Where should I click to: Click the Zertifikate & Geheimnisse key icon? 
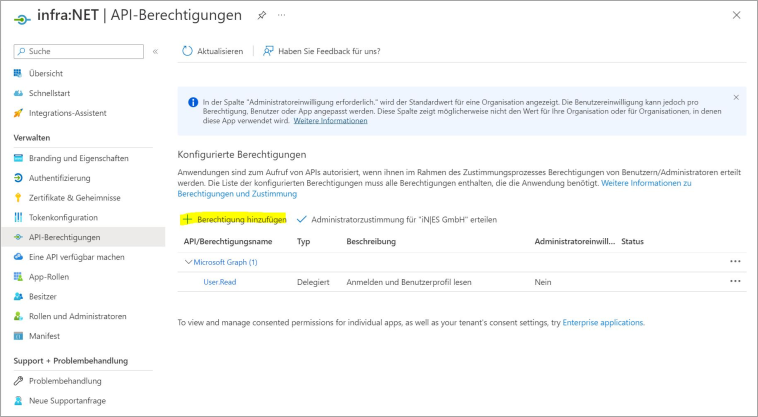pyautogui.click(x=18, y=198)
